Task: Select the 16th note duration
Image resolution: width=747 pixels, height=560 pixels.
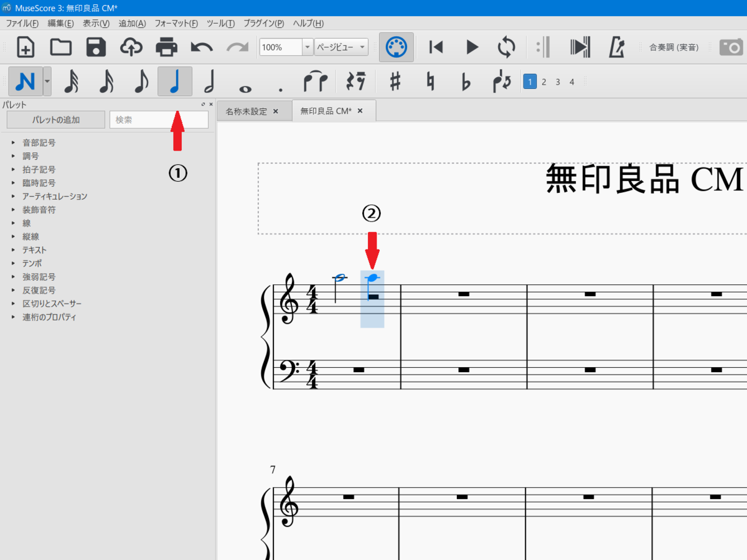Action: (x=106, y=82)
